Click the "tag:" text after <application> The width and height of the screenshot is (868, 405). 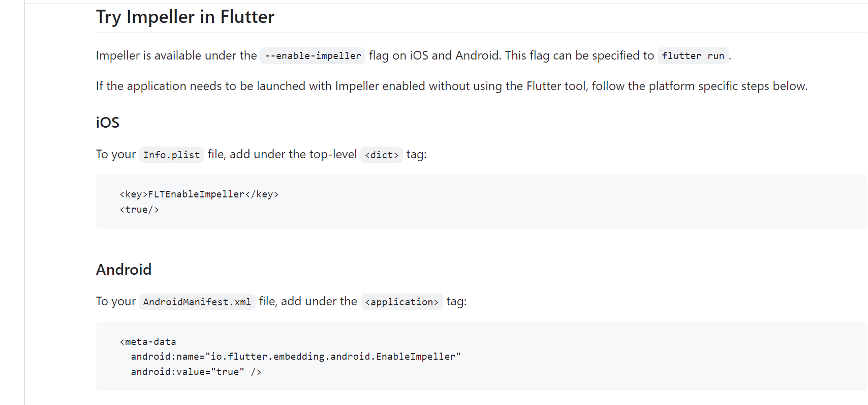point(456,302)
